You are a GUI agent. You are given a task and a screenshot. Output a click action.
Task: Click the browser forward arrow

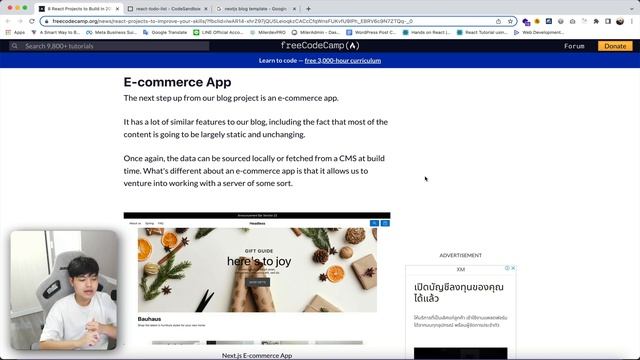tap(20, 21)
